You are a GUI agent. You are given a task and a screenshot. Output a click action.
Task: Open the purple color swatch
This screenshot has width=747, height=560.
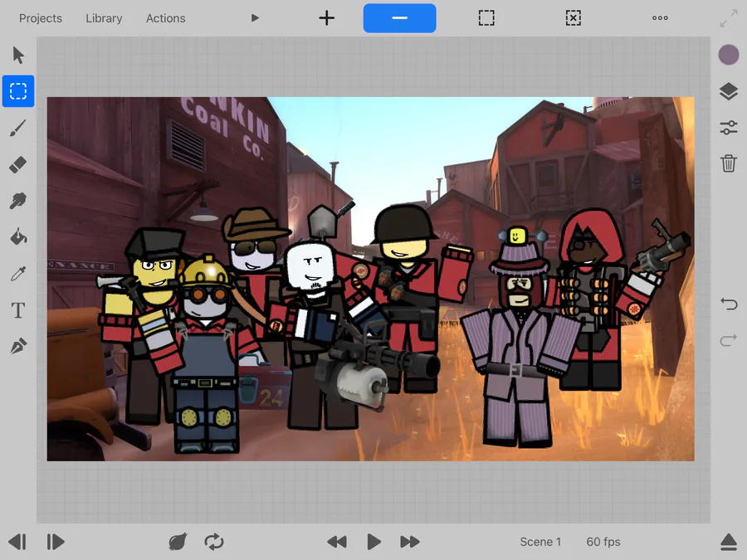coord(729,55)
